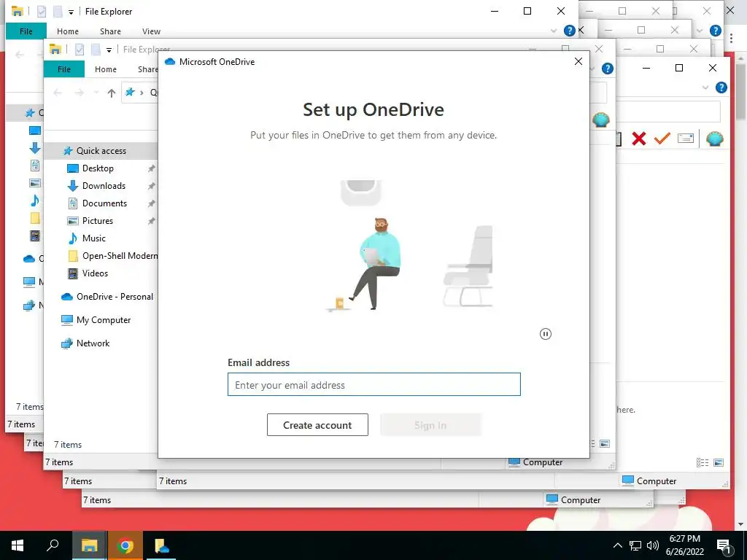Click the address box in the window with the red X toolbar
The height and width of the screenshot is (560, 747).
[x=668, y=112]
